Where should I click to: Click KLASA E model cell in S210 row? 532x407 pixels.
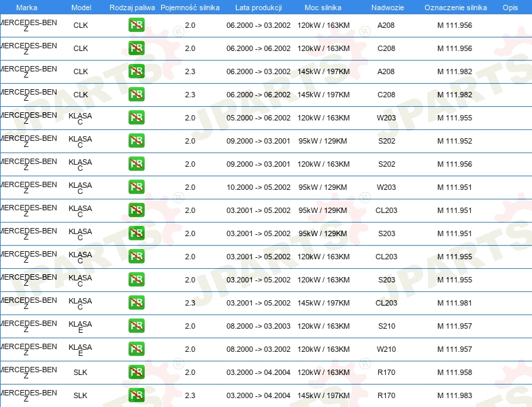[80, 327]
